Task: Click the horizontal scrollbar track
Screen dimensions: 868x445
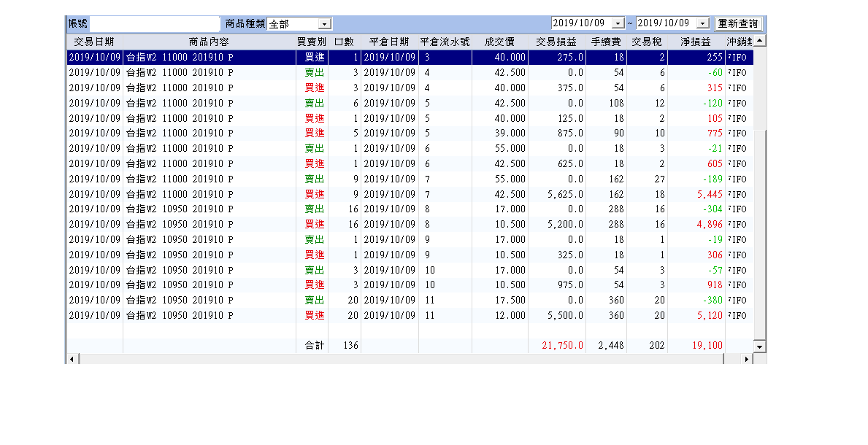Action: click(x=731, y=359)
